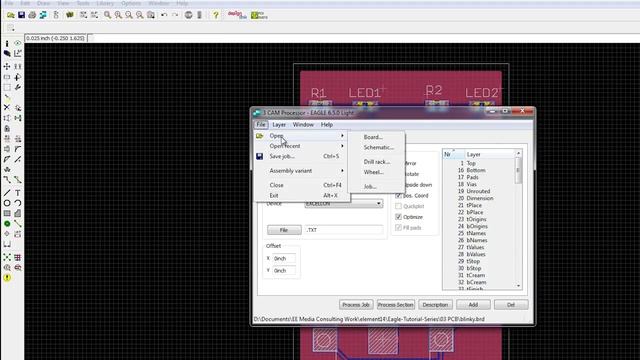Click the X offset input field

click(284, 258)
